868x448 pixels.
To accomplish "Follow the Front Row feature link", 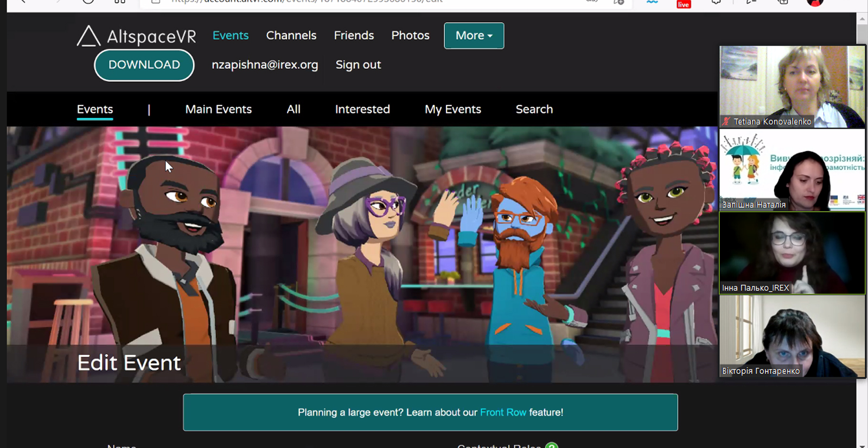I will (503, 413).
